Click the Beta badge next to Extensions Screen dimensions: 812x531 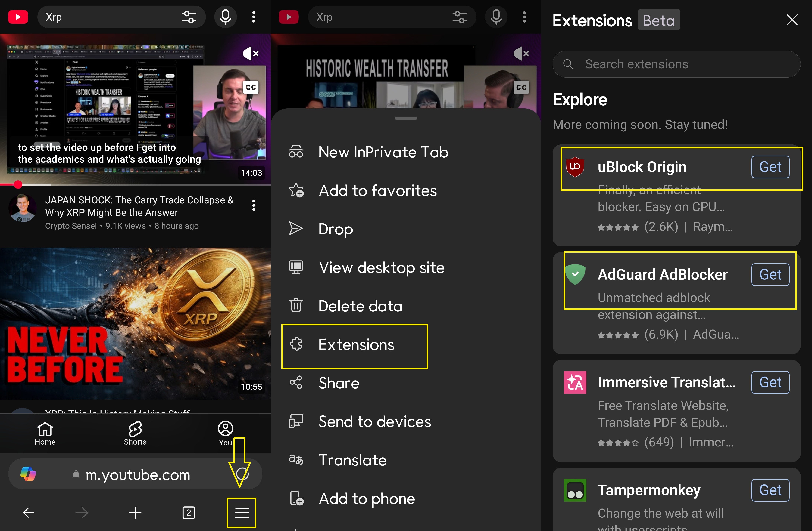pyautogui.click(x=659, y=20)
